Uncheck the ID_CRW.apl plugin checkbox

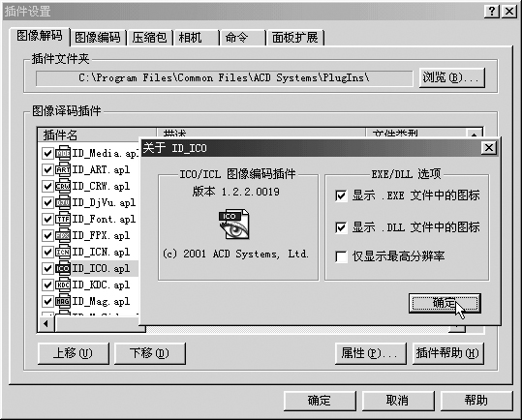(x=47, y=186)
